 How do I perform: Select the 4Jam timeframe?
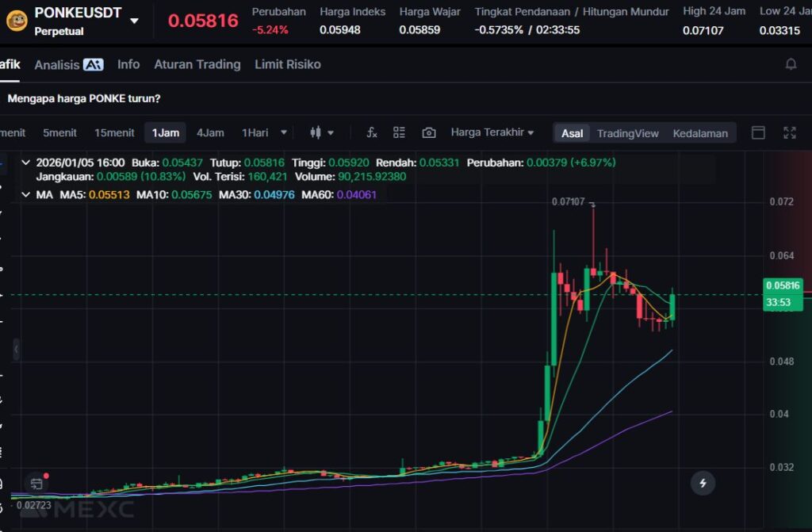(x=210, y=132)
